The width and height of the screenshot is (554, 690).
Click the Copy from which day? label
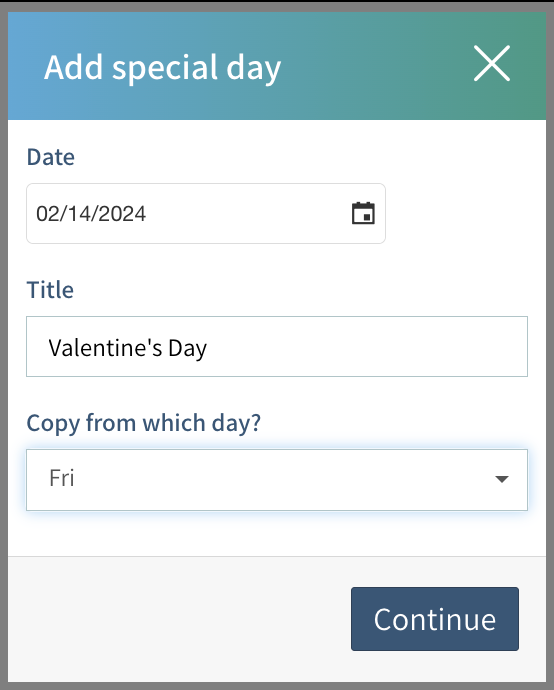[x=143, y=423]
